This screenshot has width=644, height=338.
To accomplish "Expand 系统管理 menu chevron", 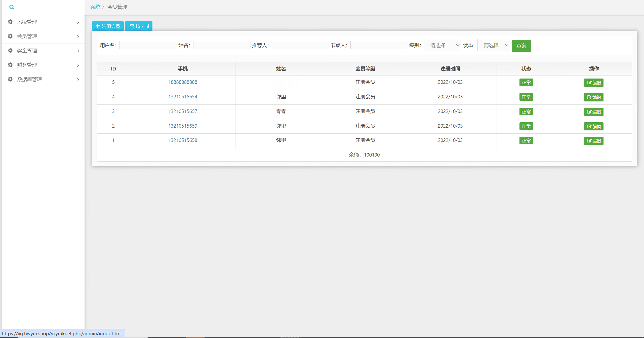I will [78, 22].
